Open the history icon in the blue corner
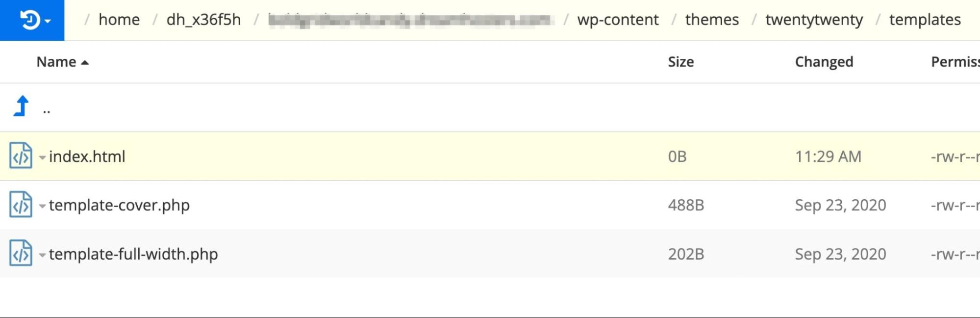Viewport: 980px width, 318px height. coord(29,20)
